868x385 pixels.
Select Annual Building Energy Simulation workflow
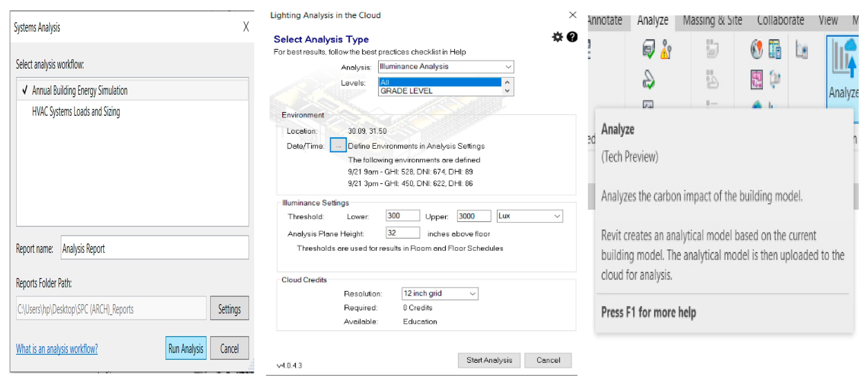click(79, 91)
